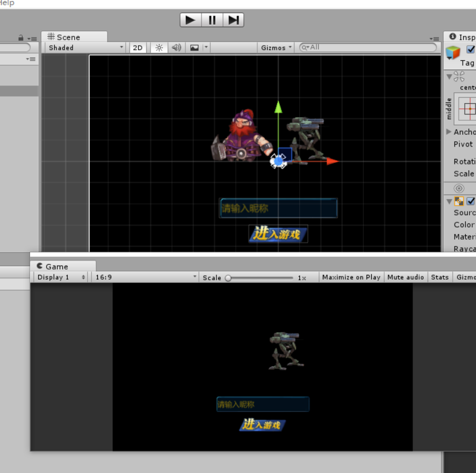The width and height of the screenshot is (476, 473).
Task: Toggle Gizmos in the Game view
Action: (465, 277)
